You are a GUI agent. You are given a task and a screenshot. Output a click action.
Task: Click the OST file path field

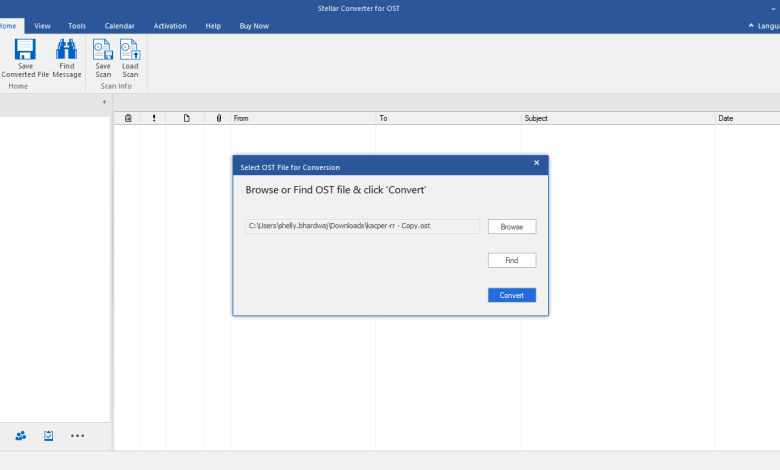(x=363, y=226)
